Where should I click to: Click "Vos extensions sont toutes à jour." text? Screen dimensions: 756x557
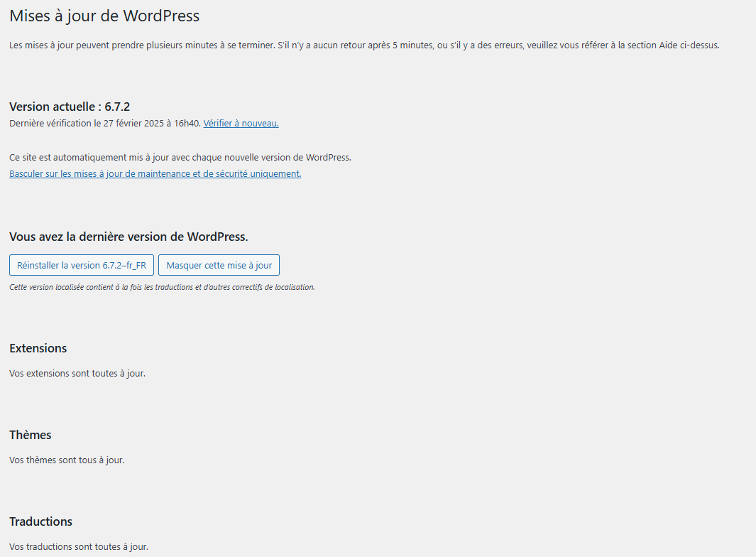click(77, 373)
